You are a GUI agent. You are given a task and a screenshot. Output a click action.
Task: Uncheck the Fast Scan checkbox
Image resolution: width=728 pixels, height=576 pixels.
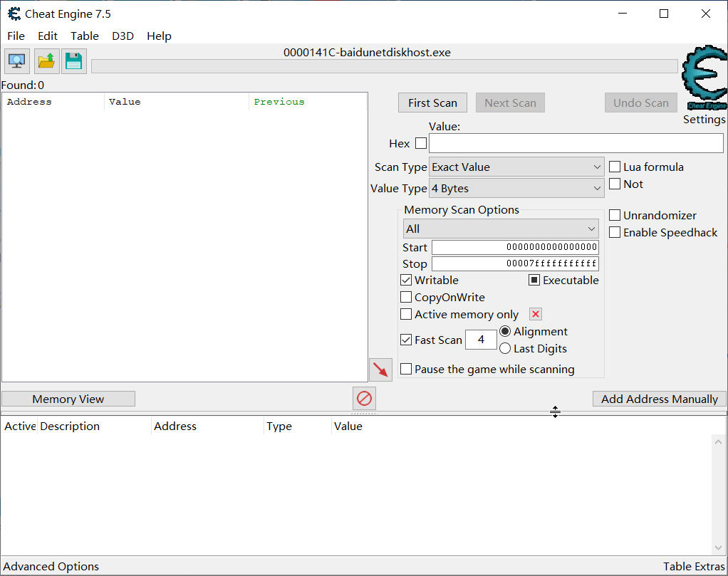click(x=406, y=340)
